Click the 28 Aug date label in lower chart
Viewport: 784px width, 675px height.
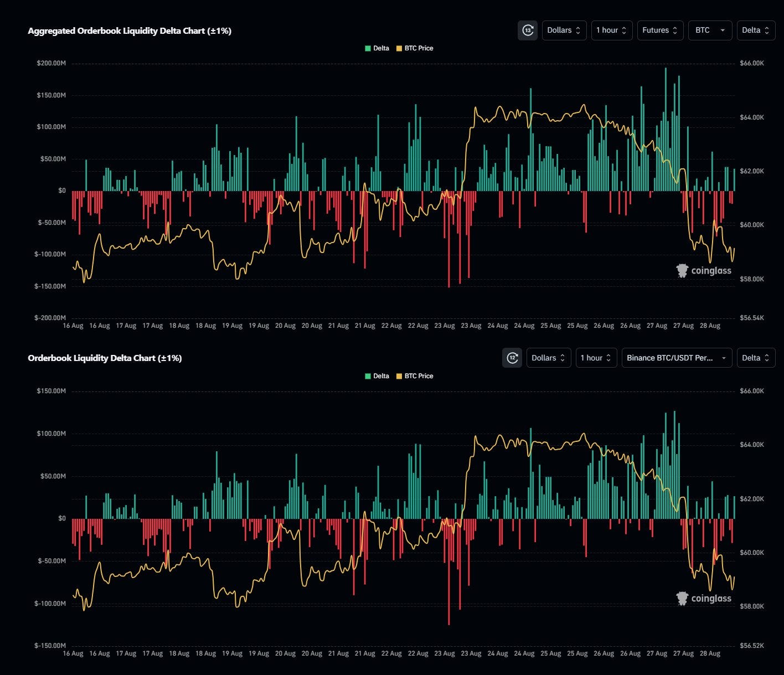(x=710, y=653)
